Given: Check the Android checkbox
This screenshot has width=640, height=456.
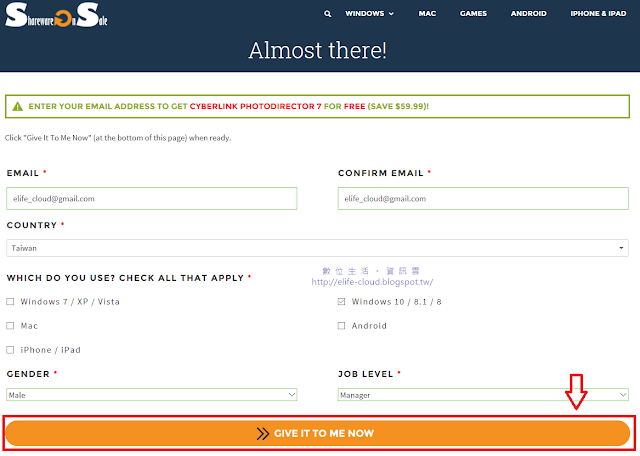Looking at the screenshot, I should click(x=341, y=326).
